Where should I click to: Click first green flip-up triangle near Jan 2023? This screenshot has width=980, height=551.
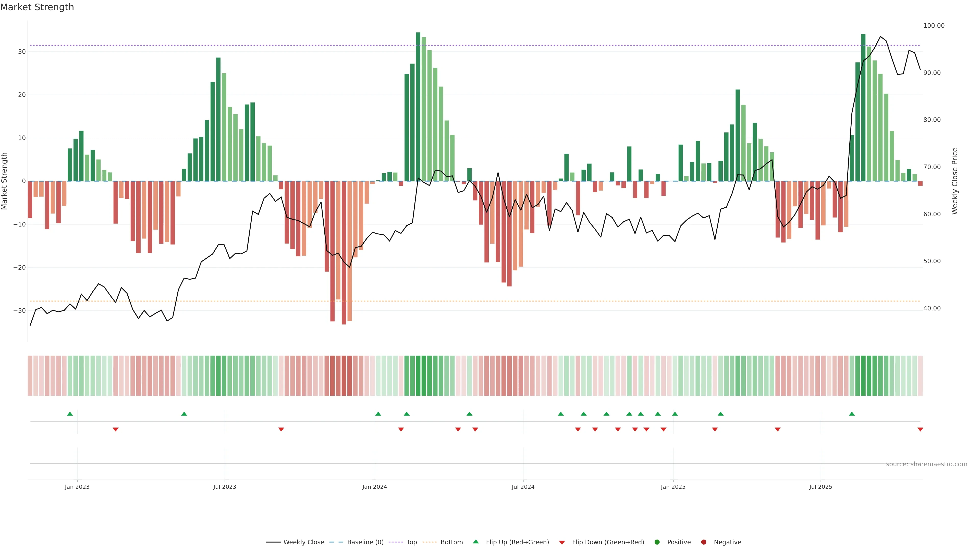pos(70,414)
